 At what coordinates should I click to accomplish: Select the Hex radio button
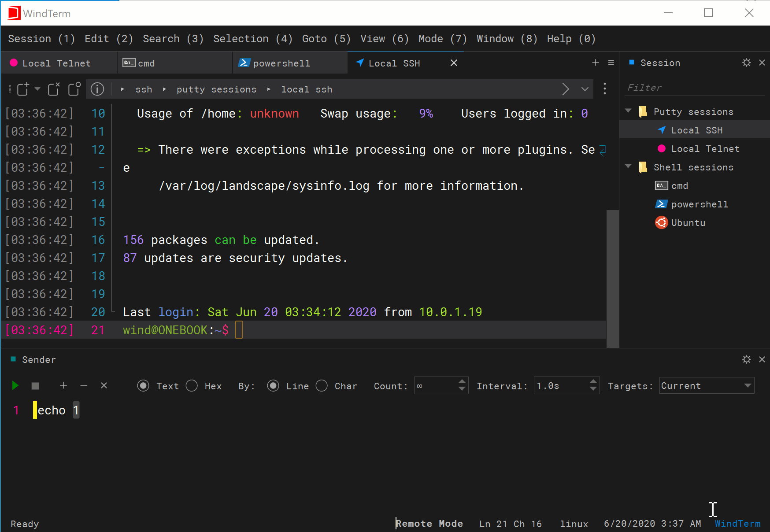point(192,386)
